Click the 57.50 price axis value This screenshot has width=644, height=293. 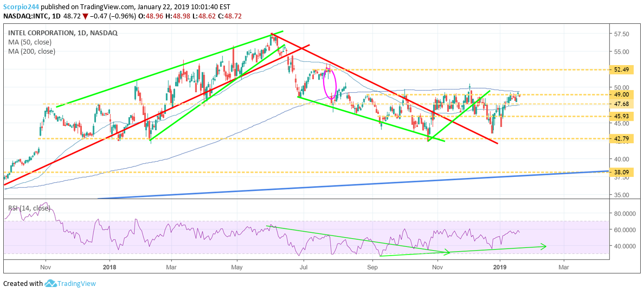[x=622, y=34]
